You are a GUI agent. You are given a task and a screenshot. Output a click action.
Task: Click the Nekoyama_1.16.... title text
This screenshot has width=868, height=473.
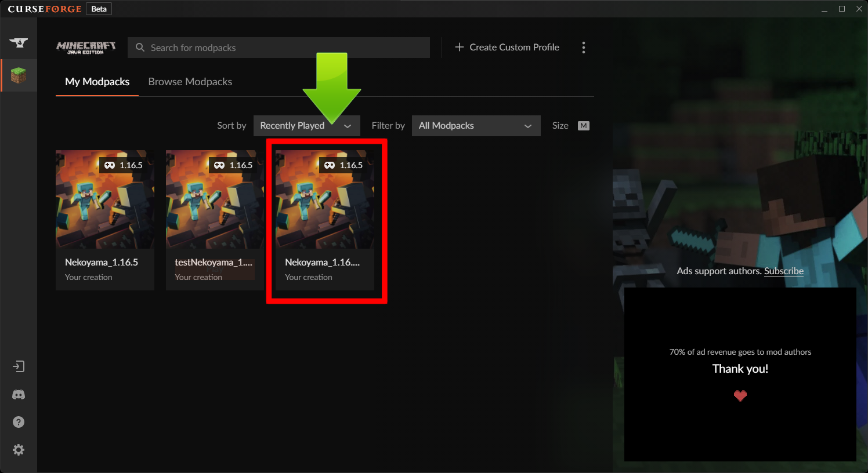pos(323,262)
